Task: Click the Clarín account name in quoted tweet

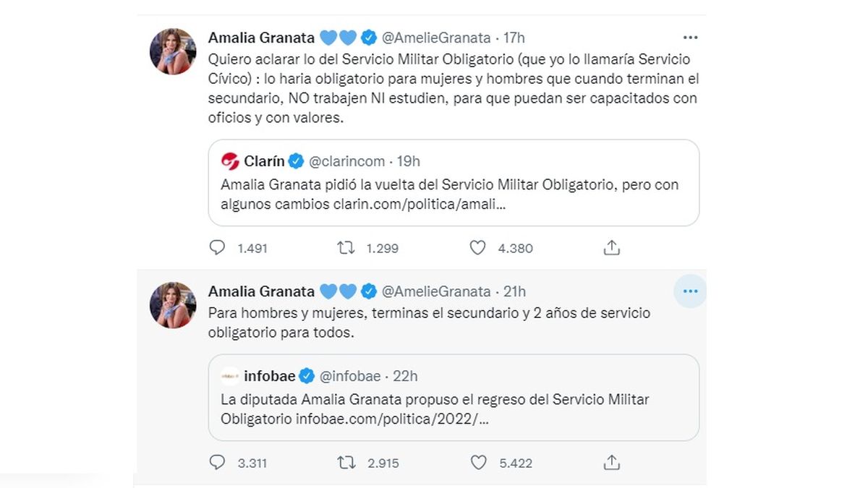Action: (264, 161)
